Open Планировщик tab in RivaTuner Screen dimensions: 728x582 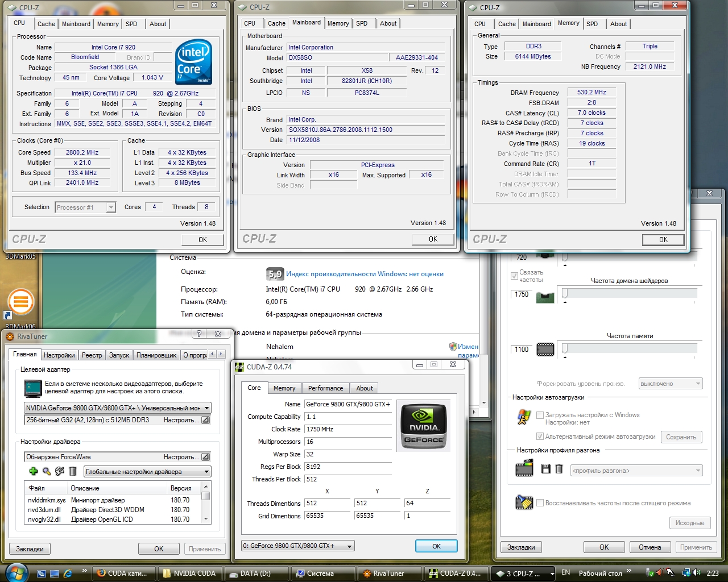(x=156, y=355)
